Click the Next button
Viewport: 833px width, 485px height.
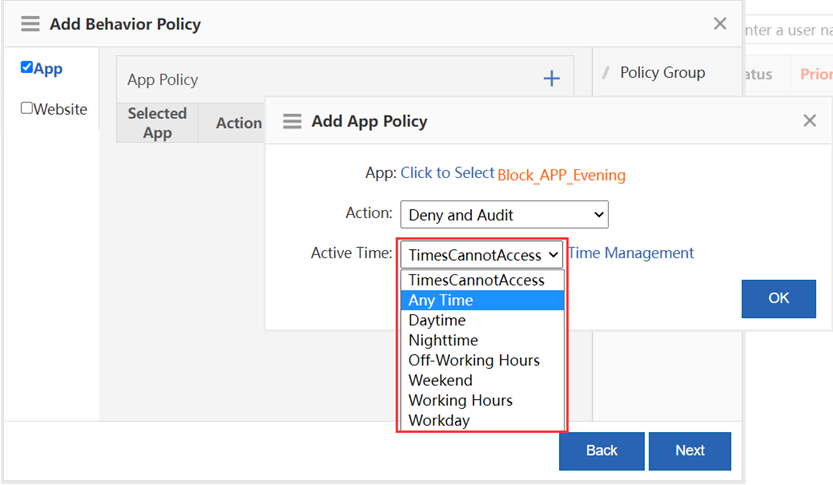click(x=689, y=450)
